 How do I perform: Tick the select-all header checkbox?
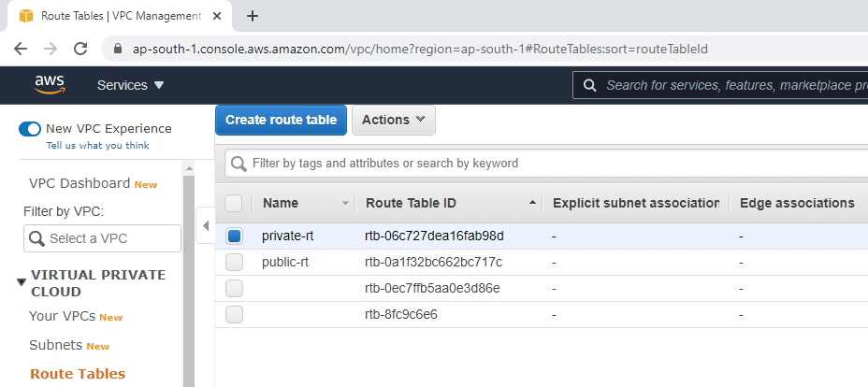(234, 203)
